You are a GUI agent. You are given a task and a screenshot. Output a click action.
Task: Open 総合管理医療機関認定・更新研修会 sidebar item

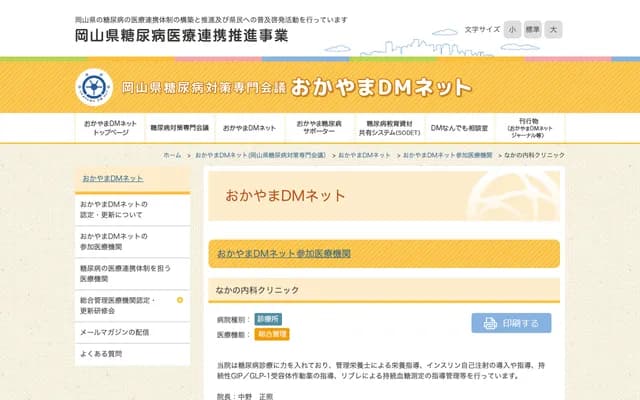tap(133, 306)
